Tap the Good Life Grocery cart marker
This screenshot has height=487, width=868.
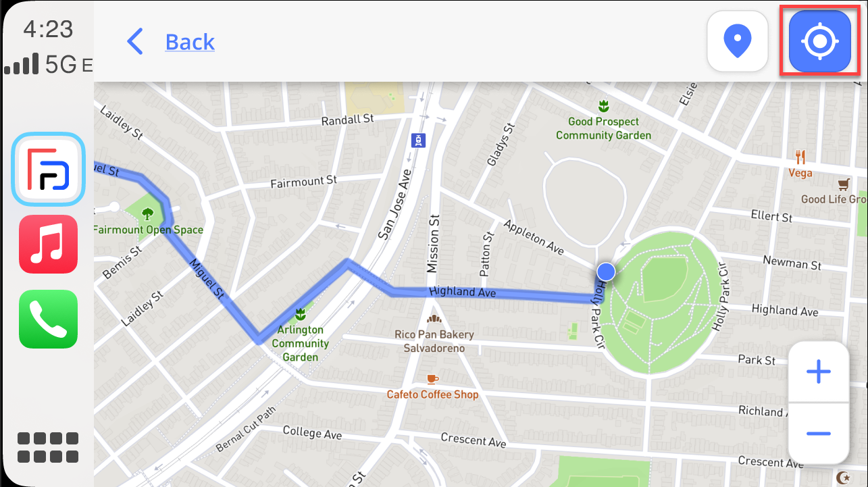pos(843,184)
